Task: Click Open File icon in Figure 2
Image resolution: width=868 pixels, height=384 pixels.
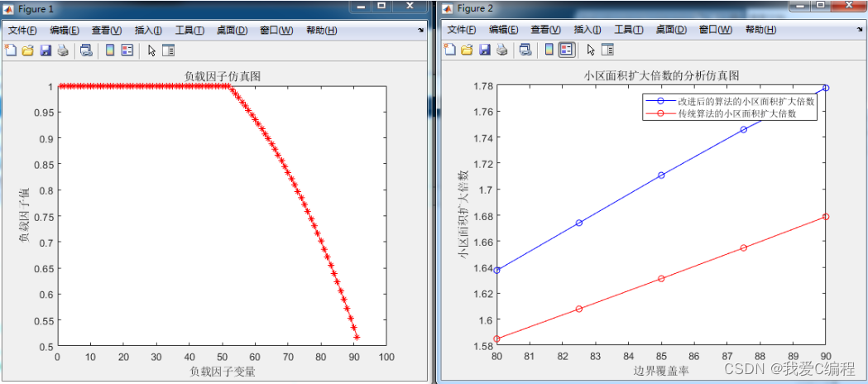Action: coord(467,50)
